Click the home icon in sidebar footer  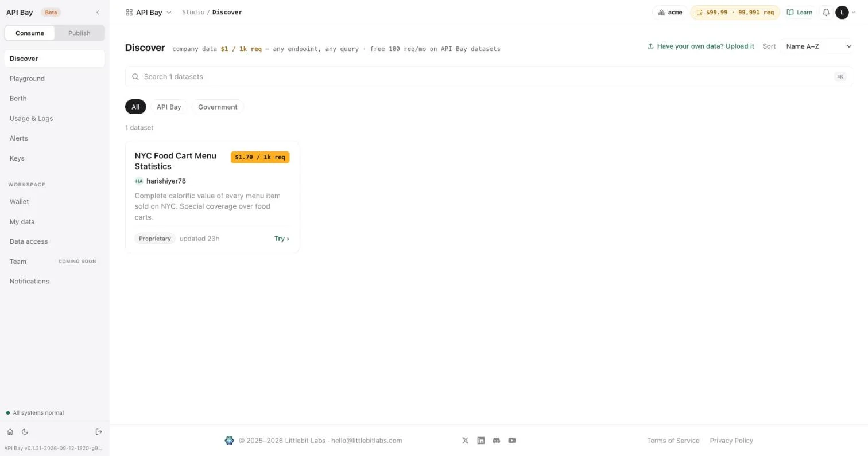(10, 432)
